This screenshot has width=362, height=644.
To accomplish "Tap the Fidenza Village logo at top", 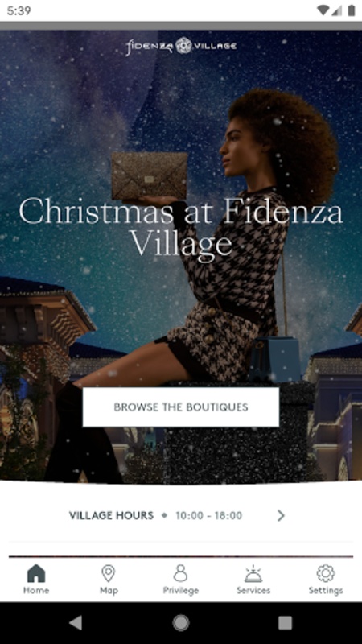I will (181, 46).
